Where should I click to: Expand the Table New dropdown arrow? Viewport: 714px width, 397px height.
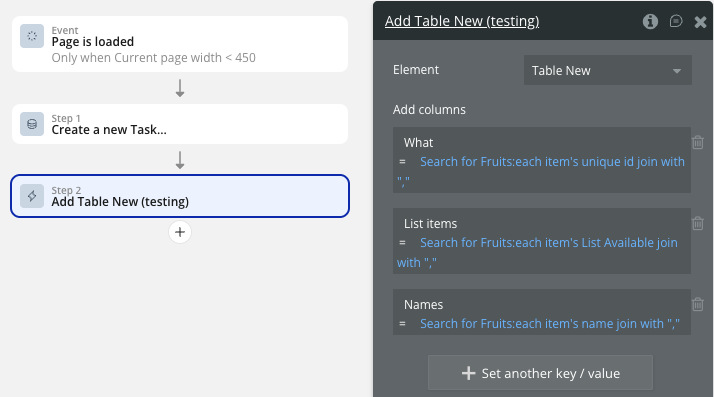pyautogui.click(x=677, y=71)
